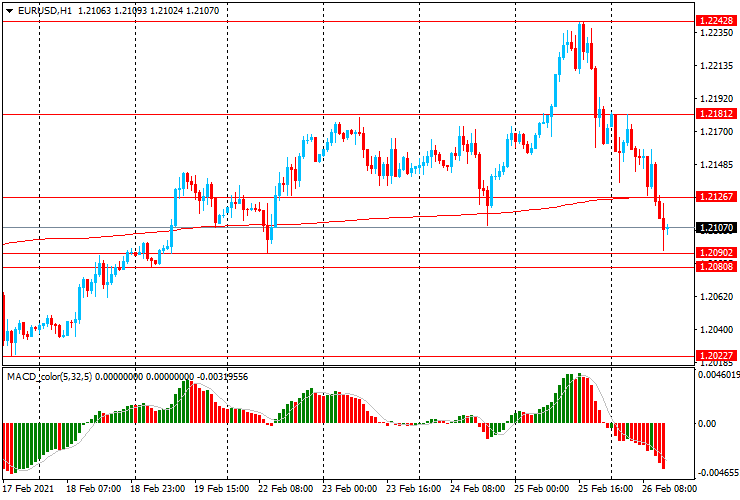Click the 24 Feb 08:00 time label
740x500 pixels.
478,489
